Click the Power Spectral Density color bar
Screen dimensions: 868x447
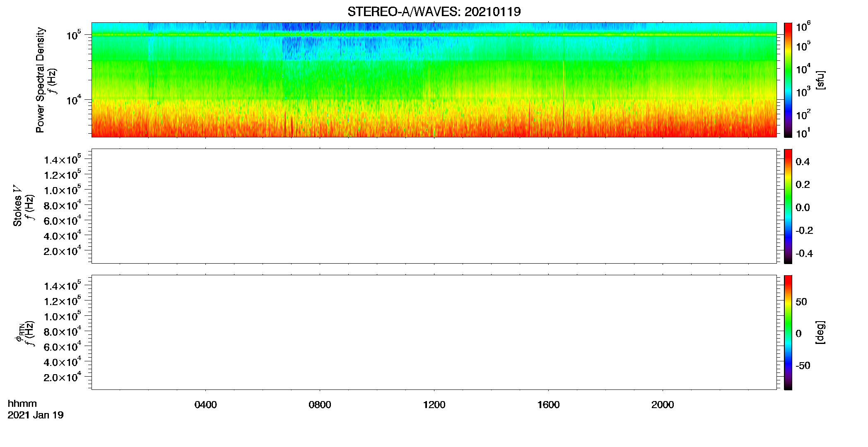(x=788, y=80)
